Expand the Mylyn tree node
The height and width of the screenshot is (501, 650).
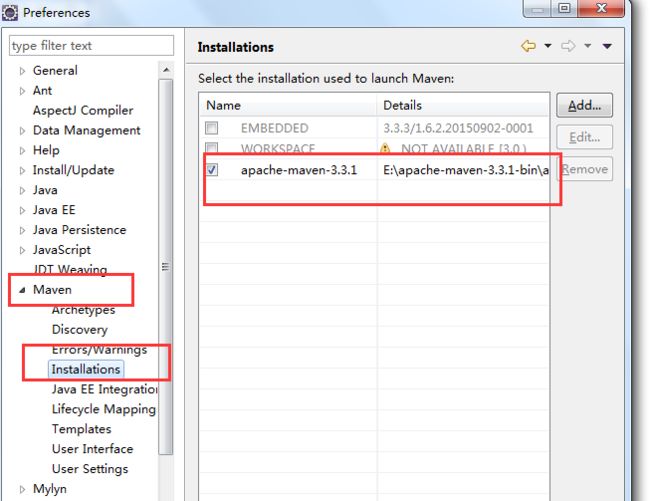pyautogui.click(x=22, y=489)
